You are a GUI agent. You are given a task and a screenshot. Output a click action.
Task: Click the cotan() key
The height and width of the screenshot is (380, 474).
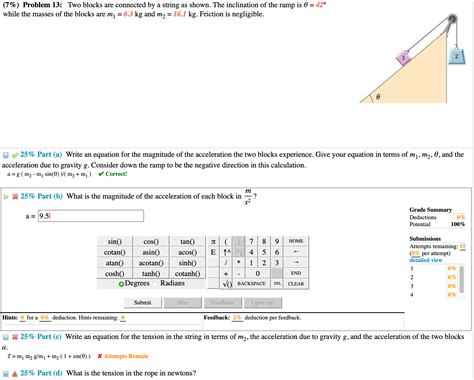point(115,252)
